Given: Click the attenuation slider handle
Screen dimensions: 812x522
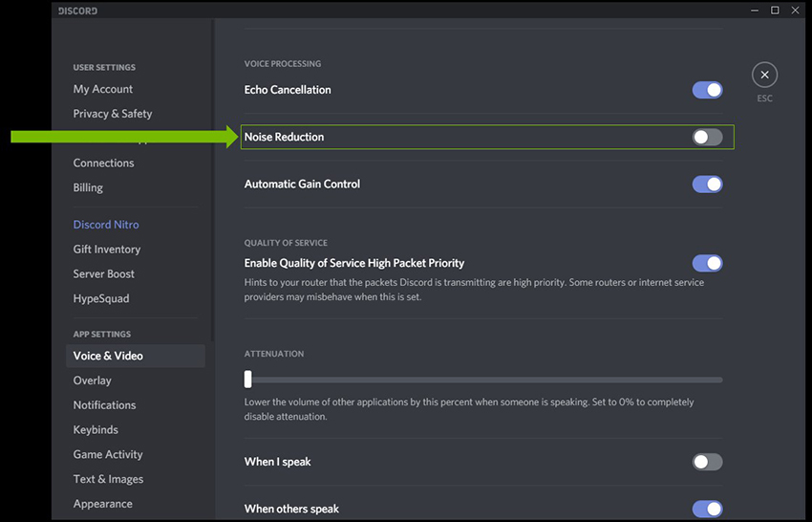Looking at the screenshot, I should pos(248,379).
